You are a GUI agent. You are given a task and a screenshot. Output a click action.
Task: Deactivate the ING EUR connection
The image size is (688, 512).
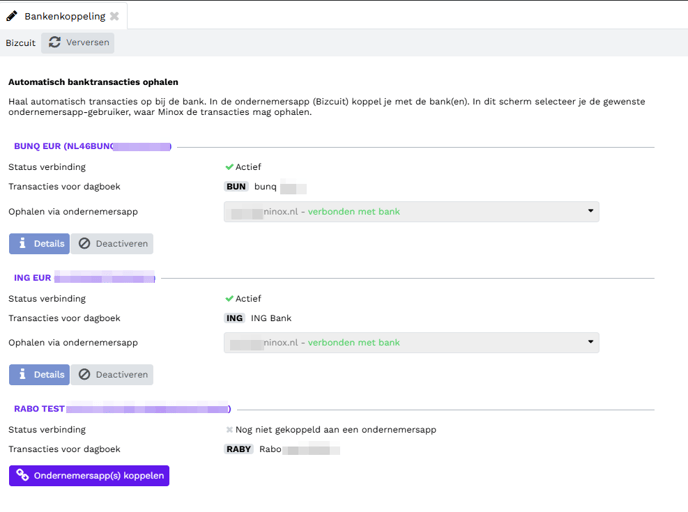pyautogui.click(x=112, y=375)
